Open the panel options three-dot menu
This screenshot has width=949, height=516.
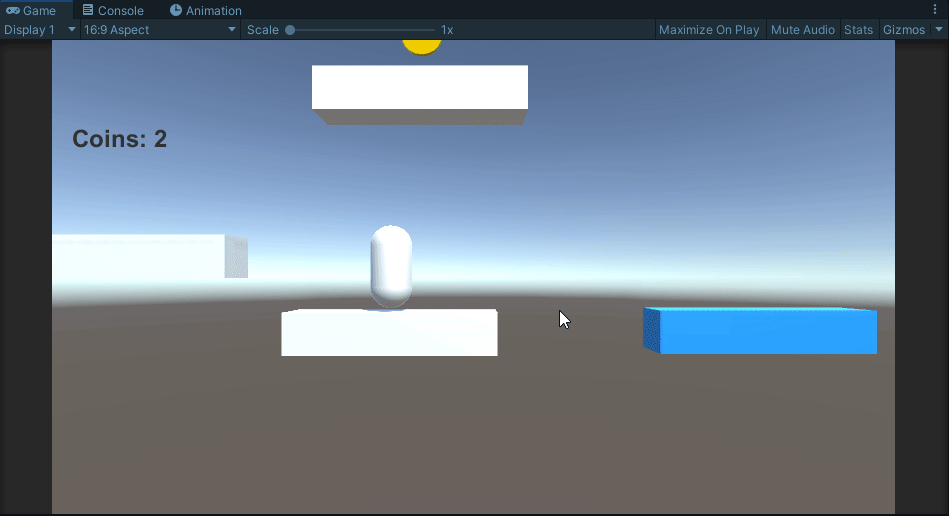pos(934,9)
